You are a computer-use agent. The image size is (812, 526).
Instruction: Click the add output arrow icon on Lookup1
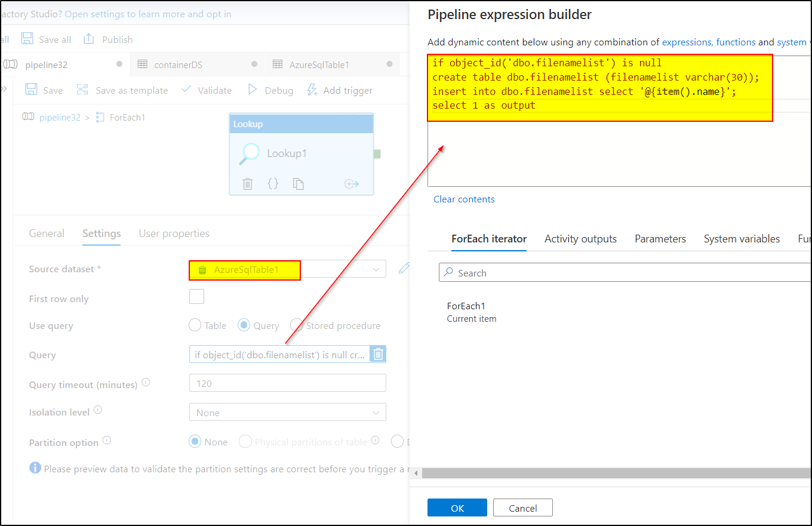[x=351, y=184]
